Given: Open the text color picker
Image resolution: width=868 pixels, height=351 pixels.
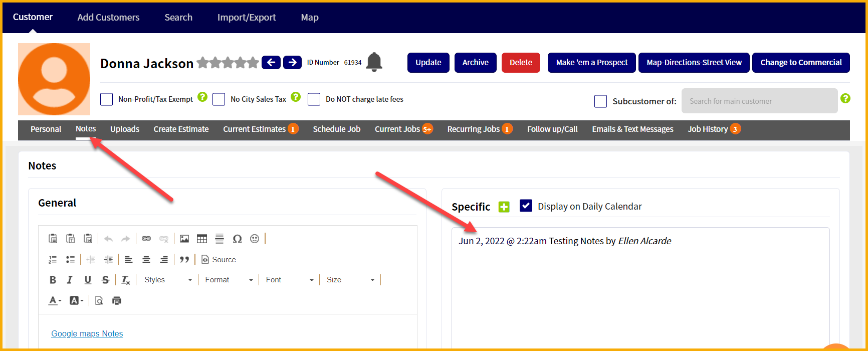Looking at the screenshot, I should pyautogui.click(x=55, y=300).
